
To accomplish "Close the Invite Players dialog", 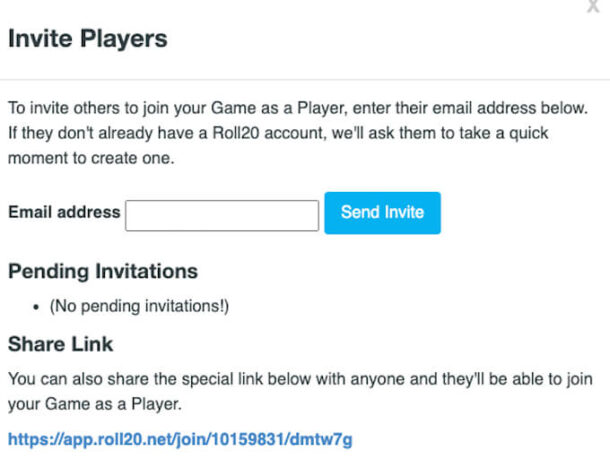I will click(x=595, y=6).
